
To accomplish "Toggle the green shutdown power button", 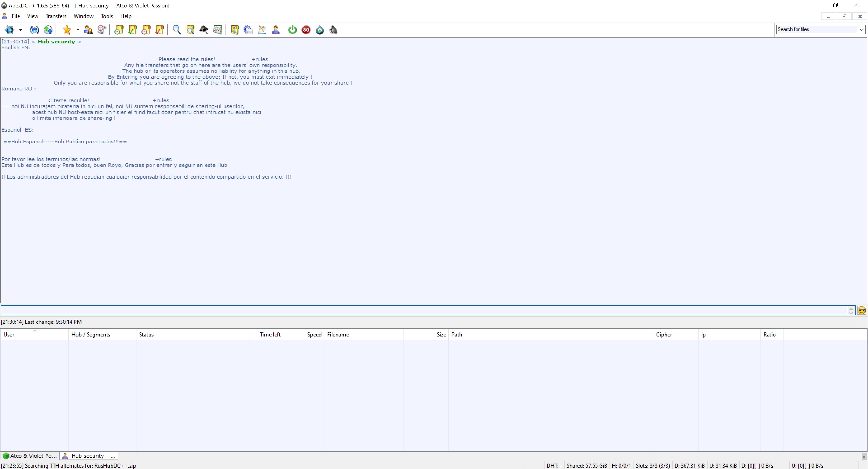I will [x=293, y=30].
